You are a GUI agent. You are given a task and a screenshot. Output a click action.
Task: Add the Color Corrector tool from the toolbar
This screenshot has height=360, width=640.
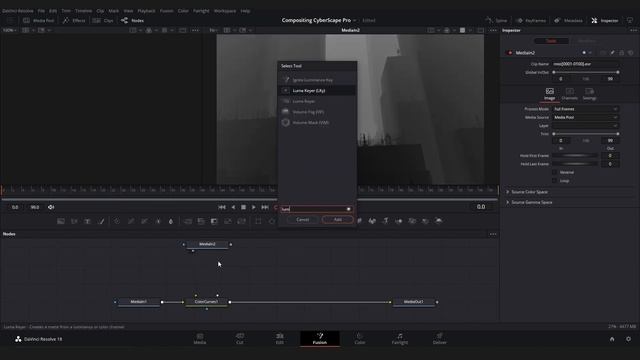pos(117,221)
